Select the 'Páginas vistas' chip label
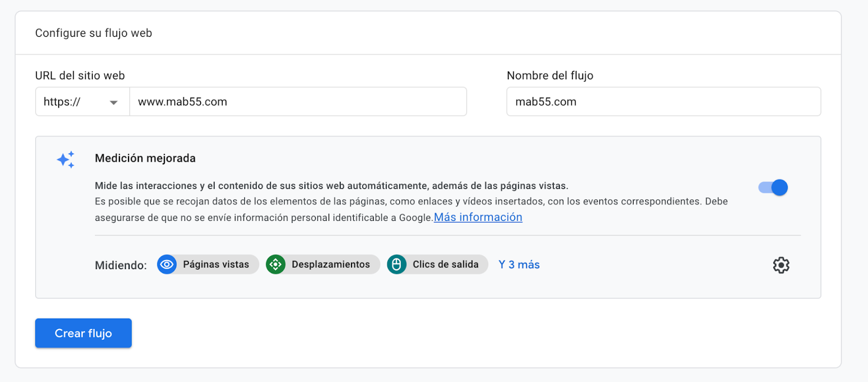The width and height of the screenshot is (868, 382). pos(216,265)
